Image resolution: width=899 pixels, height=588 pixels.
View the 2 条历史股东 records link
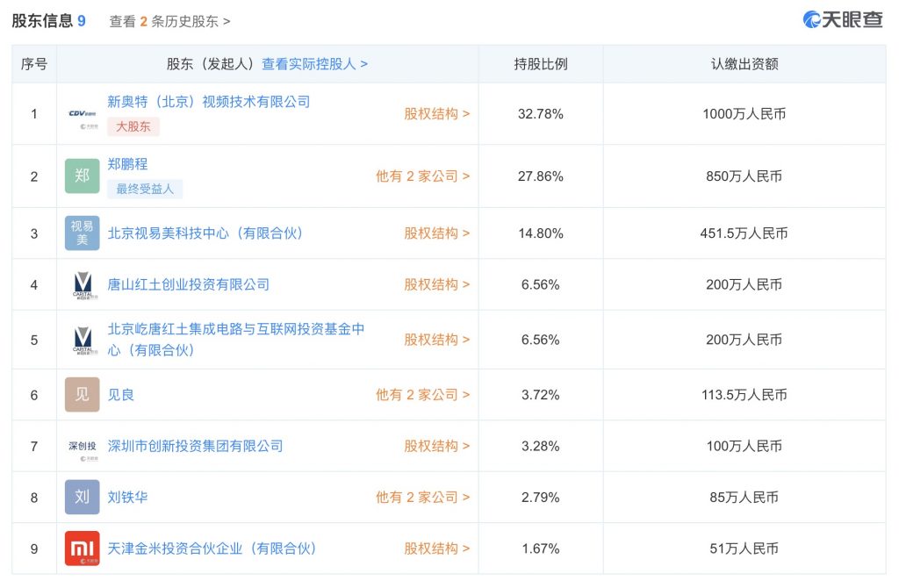[169, 21]
